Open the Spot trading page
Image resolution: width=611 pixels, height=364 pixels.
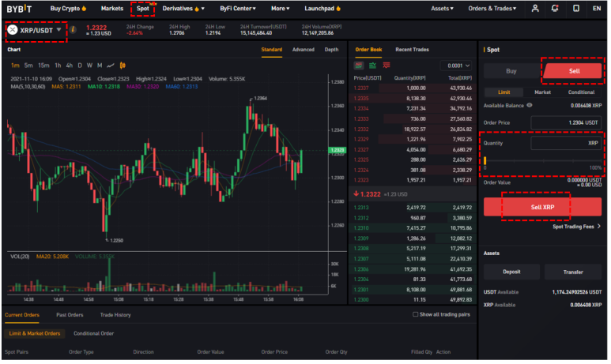pos(143,9)
